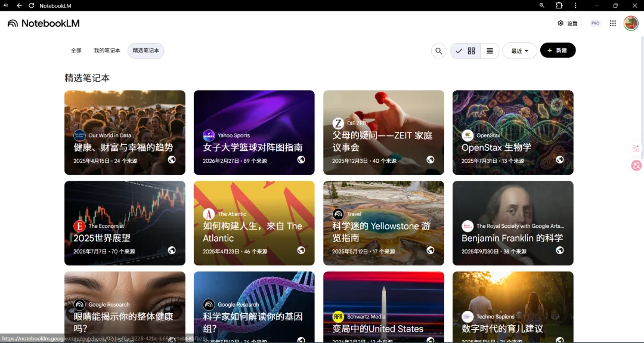
Task: Click globe icon on The Atlantic card
Action: click(301, 250)
